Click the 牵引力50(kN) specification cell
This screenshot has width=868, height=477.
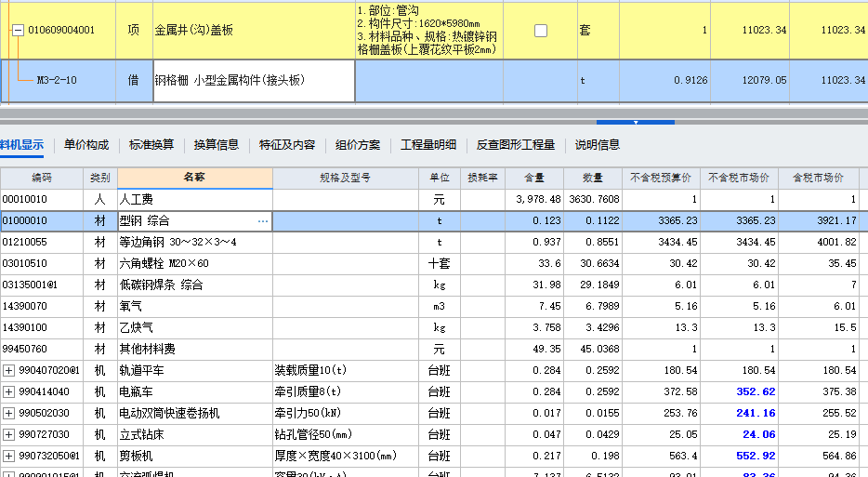click(x=346, y=413)
